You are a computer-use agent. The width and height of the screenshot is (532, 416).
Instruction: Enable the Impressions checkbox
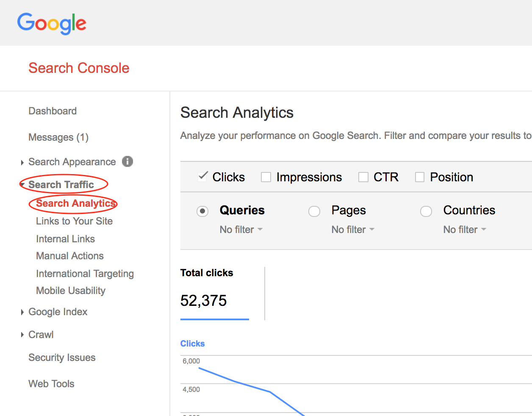(x=266, y=177)
